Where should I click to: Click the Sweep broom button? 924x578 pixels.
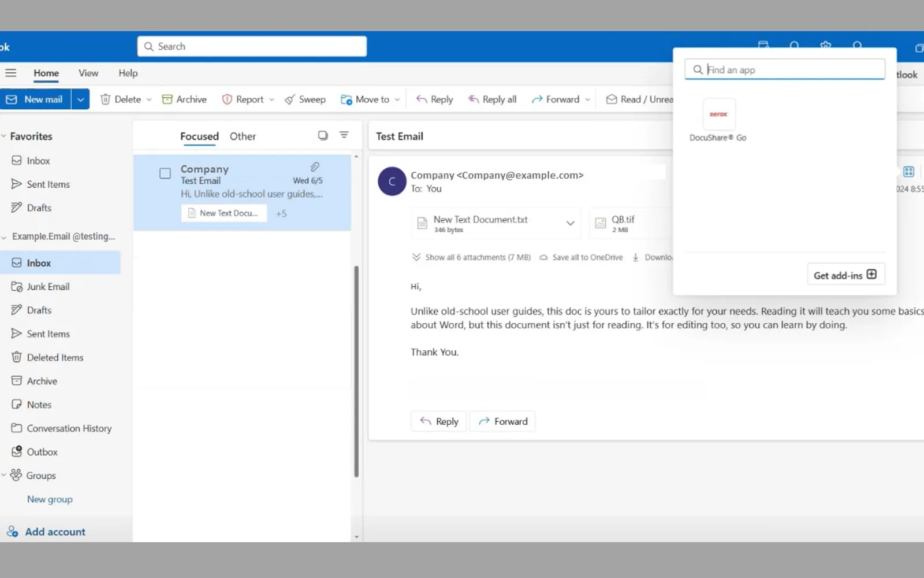coord(305,99)
